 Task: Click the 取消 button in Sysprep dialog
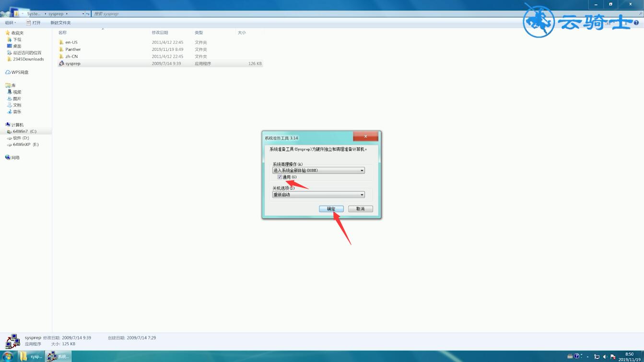[x=361, y=209]
